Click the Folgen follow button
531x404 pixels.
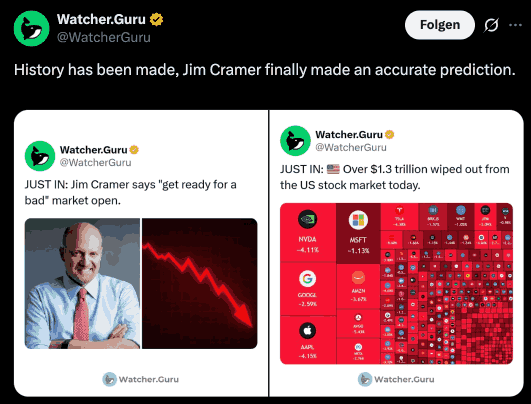click(x=440, y=25)
